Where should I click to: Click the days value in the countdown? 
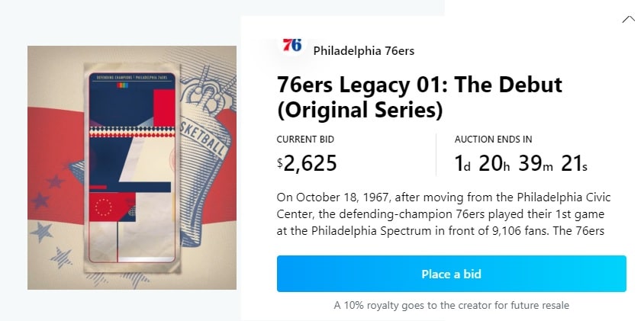(x=462, y=163)
